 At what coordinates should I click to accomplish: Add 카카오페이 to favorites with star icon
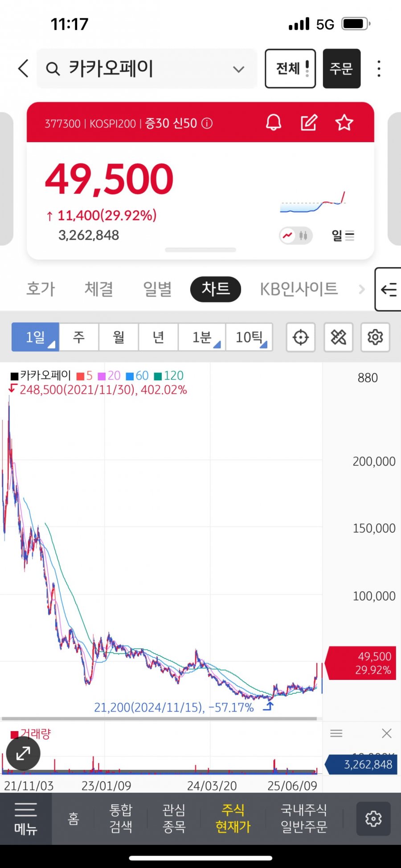pos(344,122)
